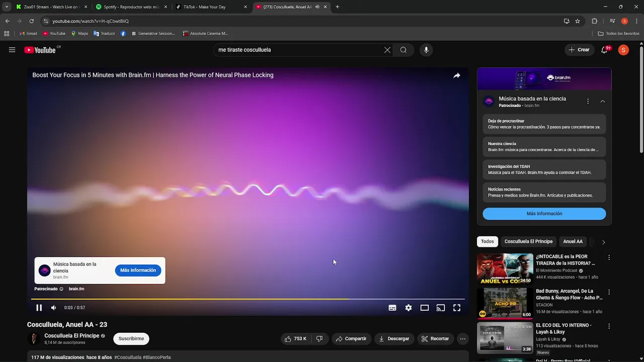Open player settings gear
Image resolution: width=644 pixels, height=362 pixels.
(x=409, y=308)
